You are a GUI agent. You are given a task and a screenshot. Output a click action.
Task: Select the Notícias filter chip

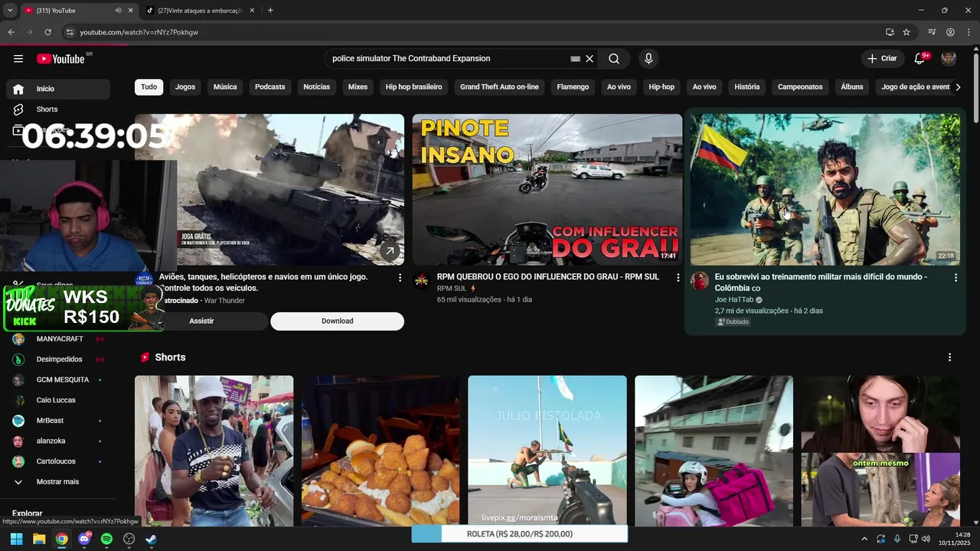click(317, 87)
